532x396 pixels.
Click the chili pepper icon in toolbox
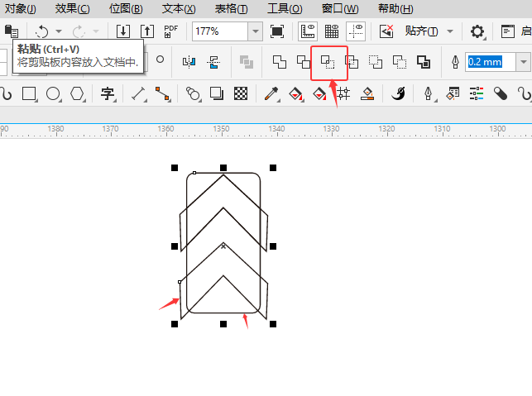click(x=398, y=93)
